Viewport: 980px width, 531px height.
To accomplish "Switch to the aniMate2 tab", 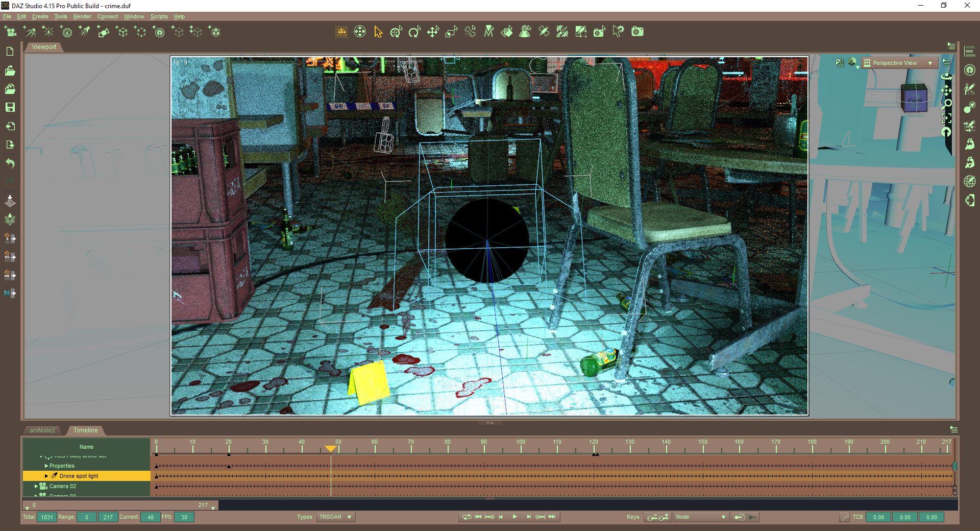I will [42, 430].
